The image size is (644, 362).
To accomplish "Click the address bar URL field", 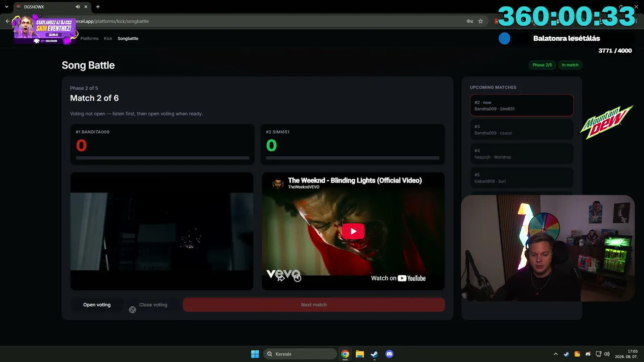I will pos(267,21).
